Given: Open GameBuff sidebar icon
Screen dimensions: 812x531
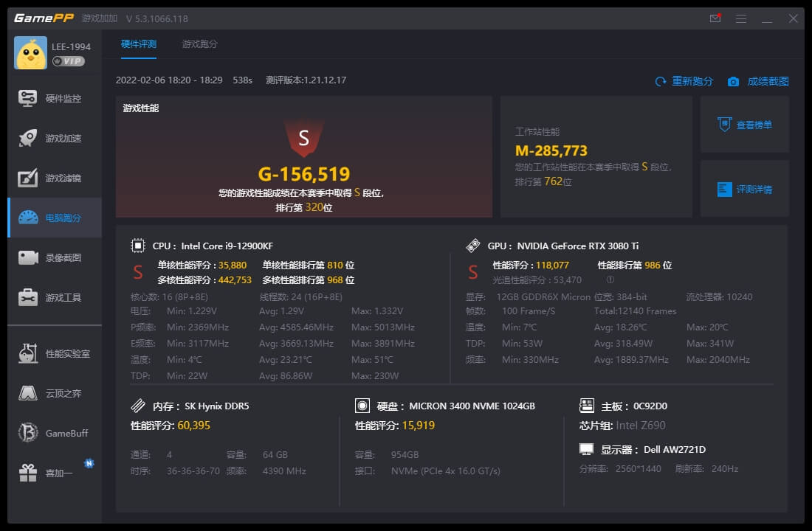Looking at the screenshot, I should (28, 433).
